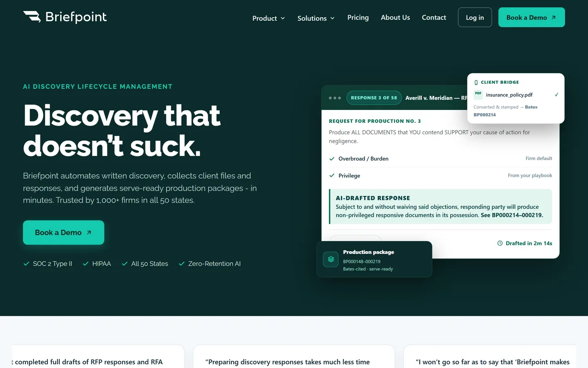Click the SOC 2 Type II text

tap(52, 264)
